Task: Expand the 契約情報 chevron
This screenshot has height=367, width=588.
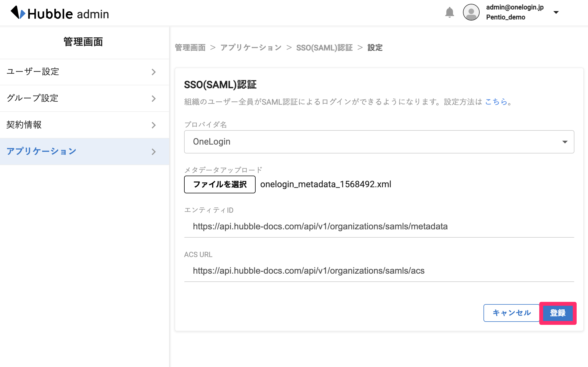Action: [x=154, y=125]
